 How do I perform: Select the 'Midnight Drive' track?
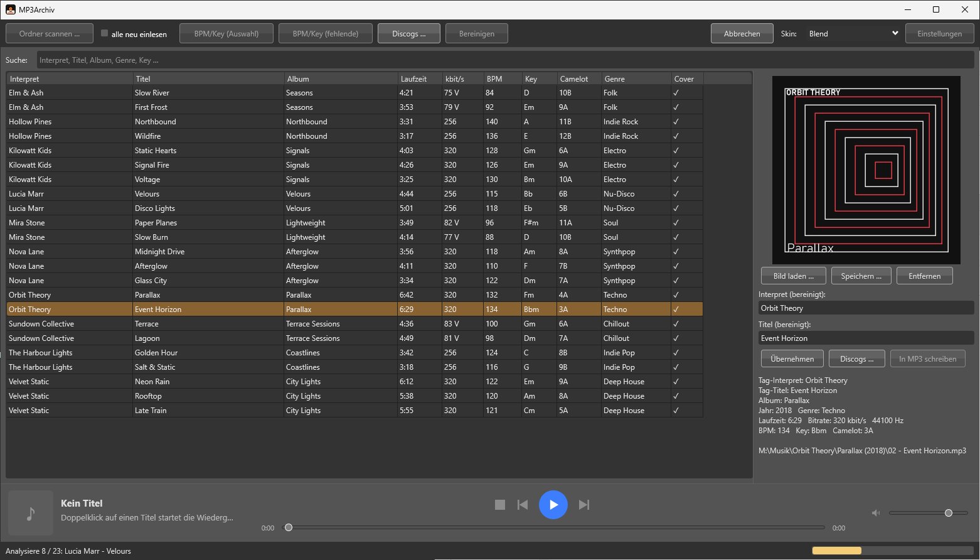point(354,252)
